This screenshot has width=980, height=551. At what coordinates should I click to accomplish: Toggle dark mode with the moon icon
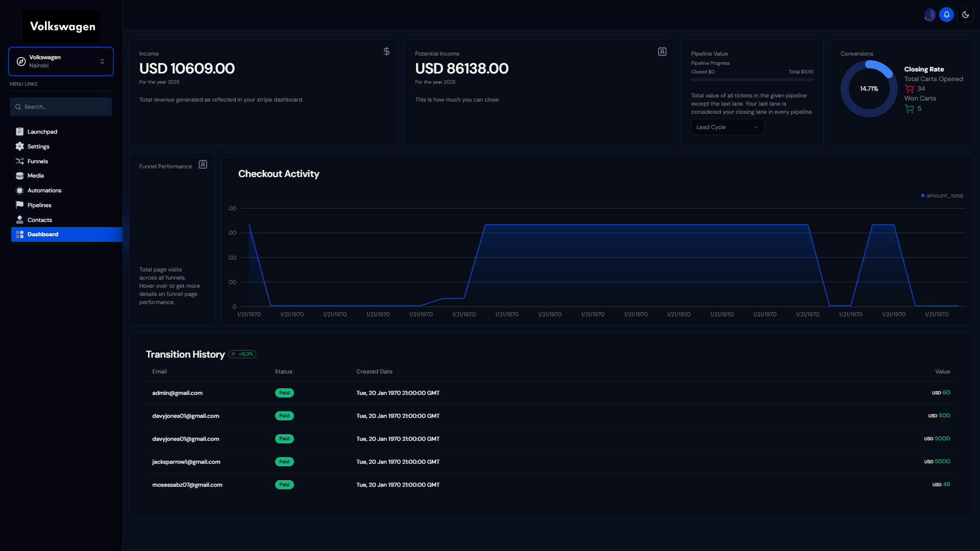tap(965, 15)
